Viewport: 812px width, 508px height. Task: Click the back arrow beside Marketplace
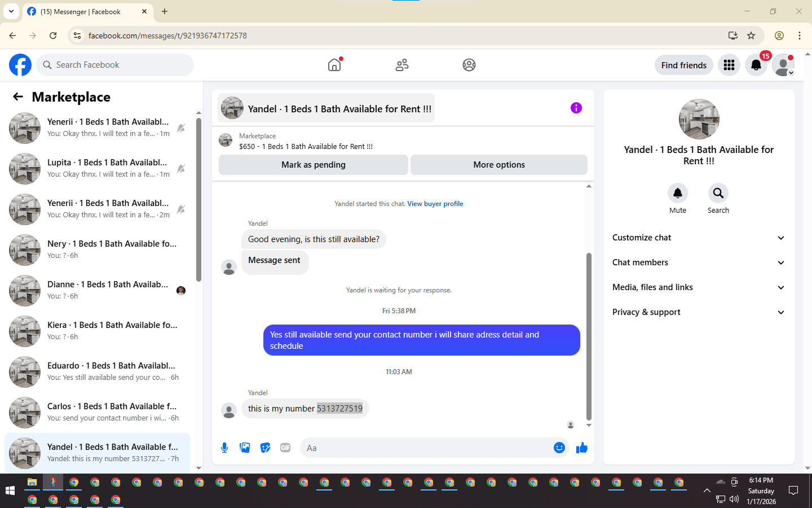point(18,97)
